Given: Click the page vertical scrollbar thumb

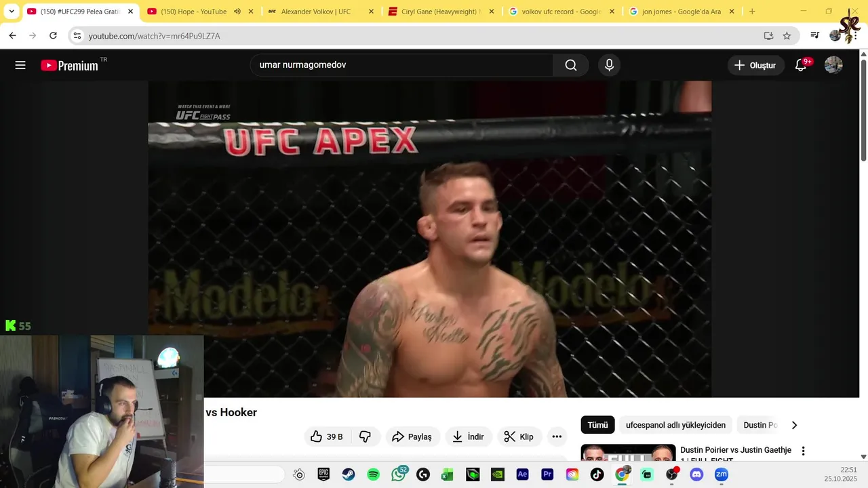Looking at the screenshot, I should click(863, 110).
